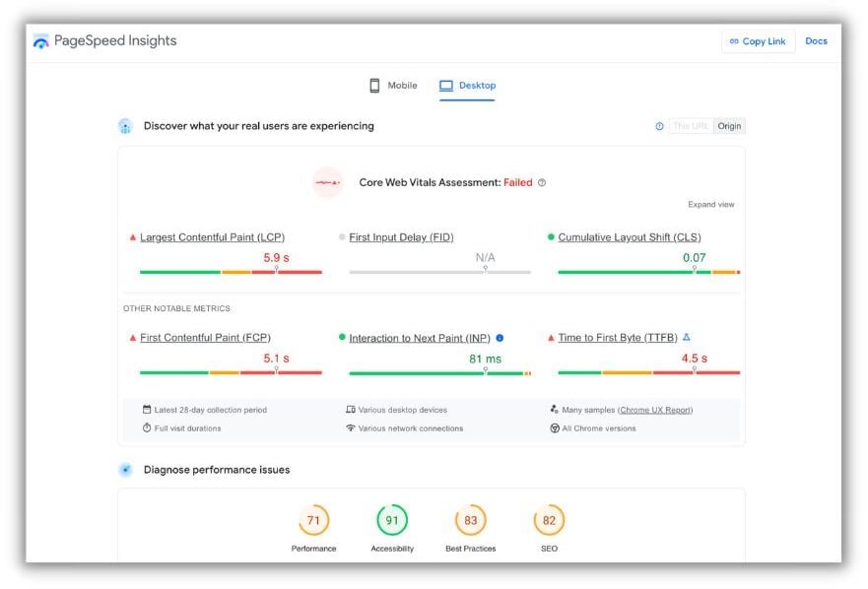Click the desktop monitor icon
The width and height of the screenshot is (868, 589).
pos(446,86)
